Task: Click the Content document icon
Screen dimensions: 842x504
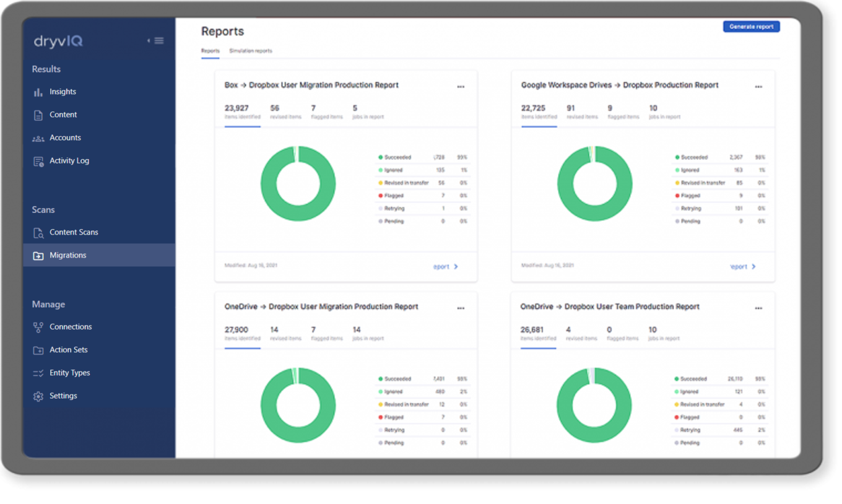Action: coord(38,115)
